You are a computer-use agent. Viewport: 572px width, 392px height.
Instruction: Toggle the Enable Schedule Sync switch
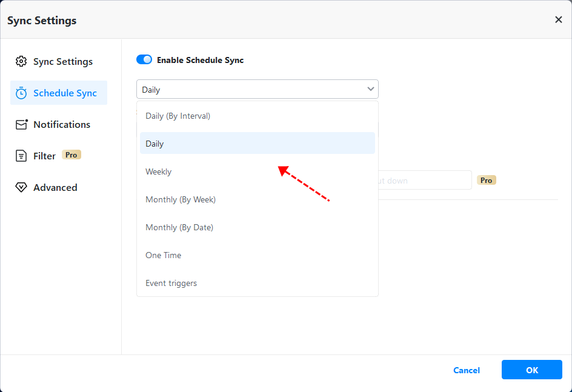(144, 59)
